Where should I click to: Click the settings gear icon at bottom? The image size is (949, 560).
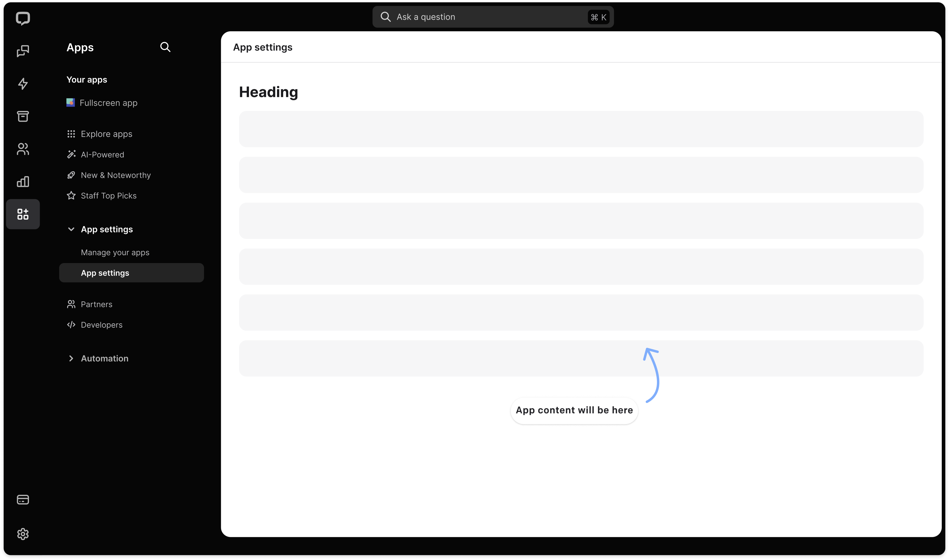point(23,533)
